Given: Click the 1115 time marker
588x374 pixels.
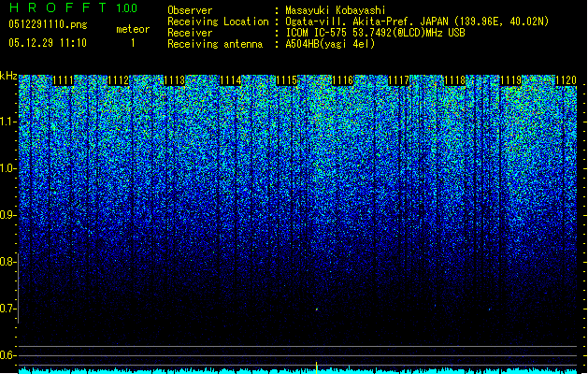Looking at the screenshot, I should [286, 80].
